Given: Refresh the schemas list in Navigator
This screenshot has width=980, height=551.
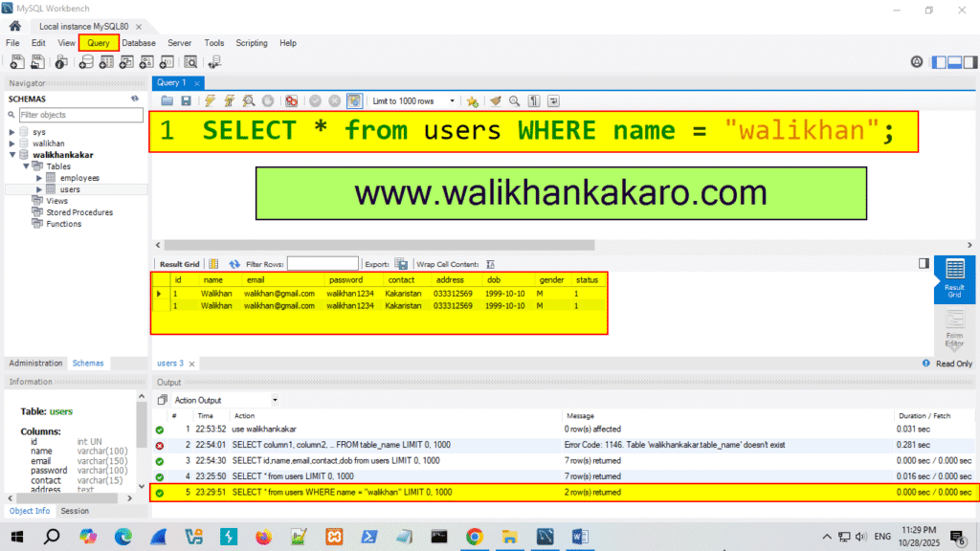Looking at the screenshot, I should [135, 99].
